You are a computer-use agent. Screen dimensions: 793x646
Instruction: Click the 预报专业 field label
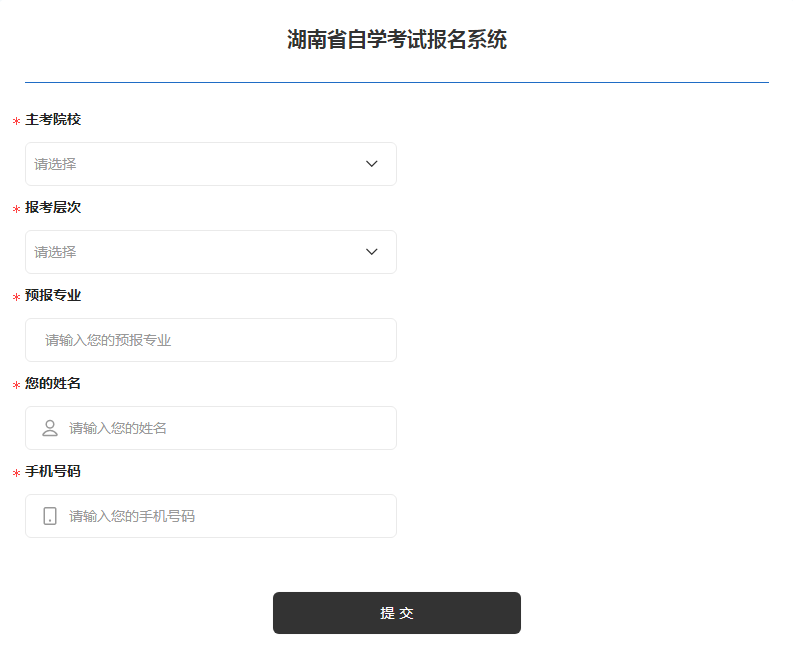[x=53, y=296]
